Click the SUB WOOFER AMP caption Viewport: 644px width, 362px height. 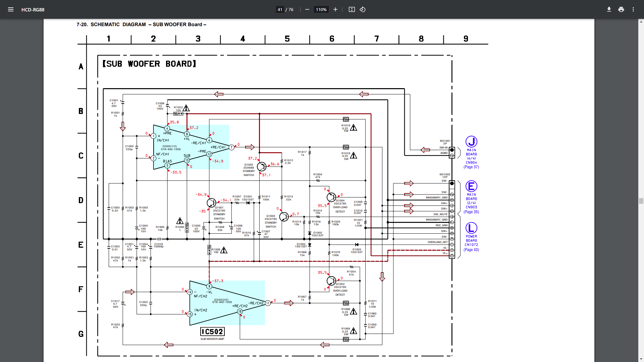(212, 339)
